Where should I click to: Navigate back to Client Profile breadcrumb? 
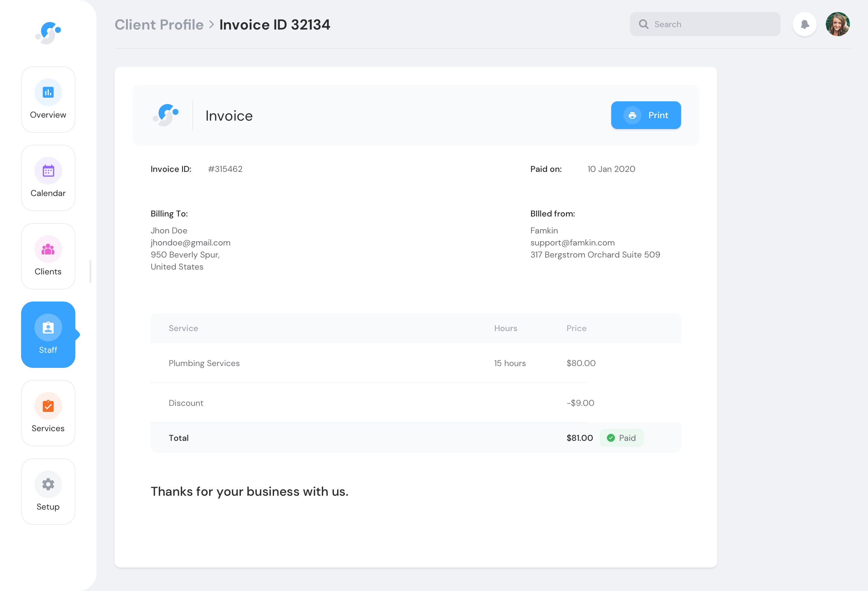pos(159,25)
